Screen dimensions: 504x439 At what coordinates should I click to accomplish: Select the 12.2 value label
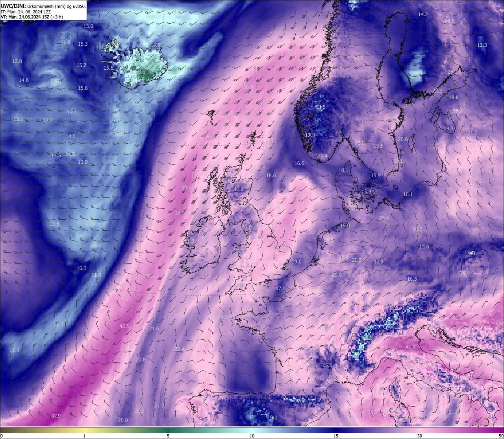tap(48, 120)
